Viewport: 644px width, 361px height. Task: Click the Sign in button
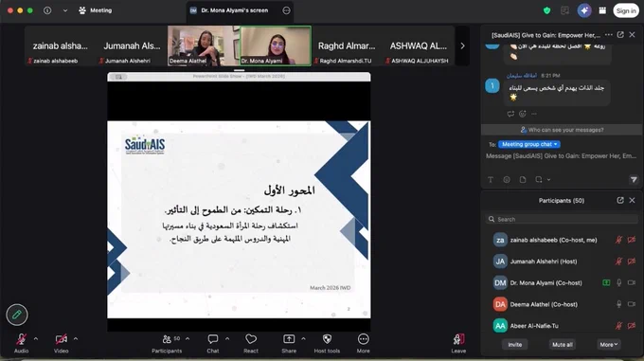tap(626, 10)
